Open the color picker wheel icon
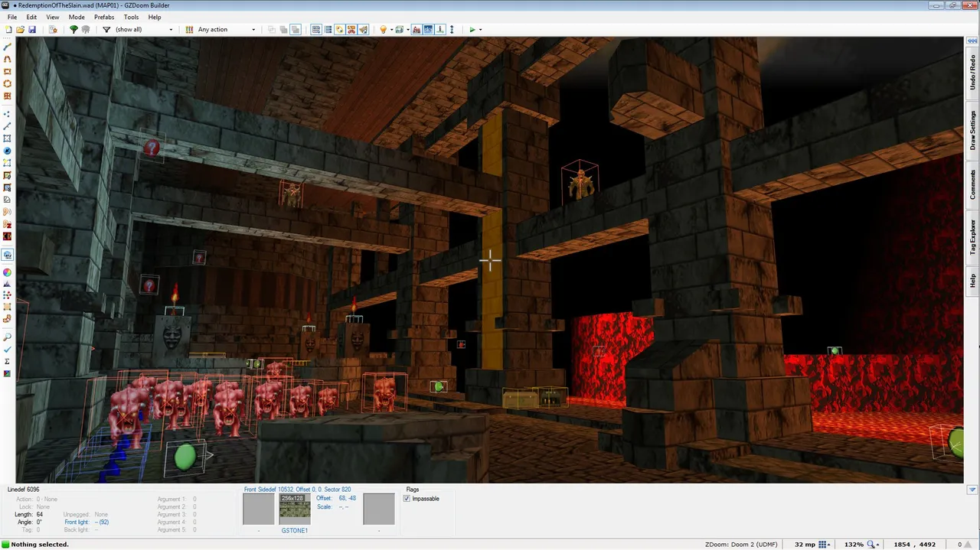 pos(8,272)
